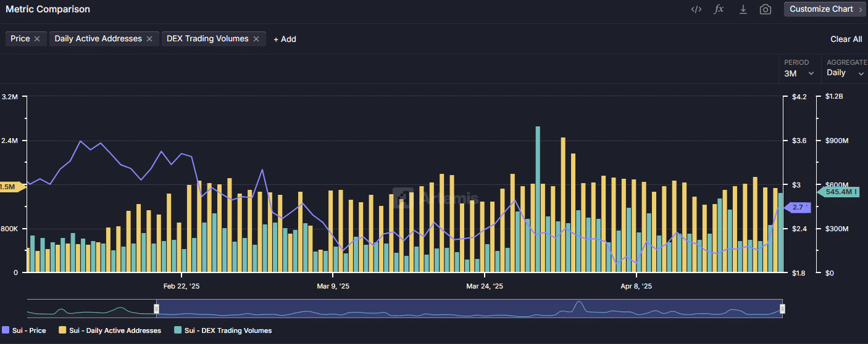Open the Aggregate Daily dropdown

coord(845,73)
